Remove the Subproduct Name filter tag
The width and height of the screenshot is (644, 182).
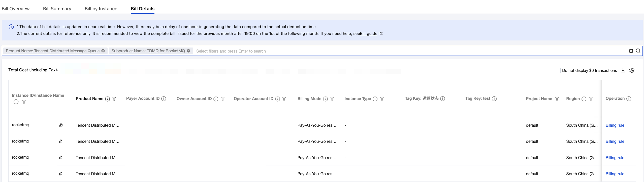188,51
